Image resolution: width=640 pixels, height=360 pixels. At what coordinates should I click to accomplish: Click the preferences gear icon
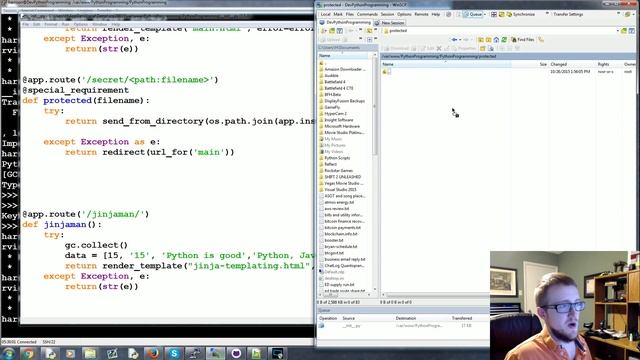[449, 14]
